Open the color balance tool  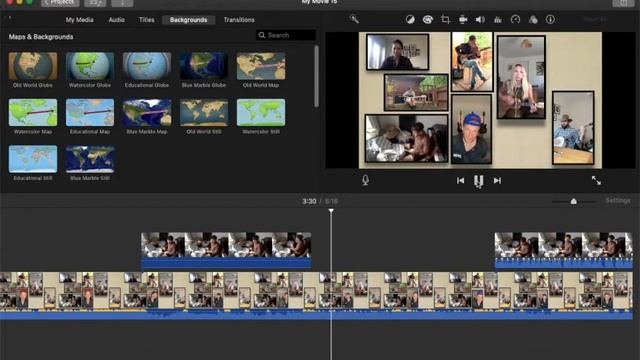(410, 20)
